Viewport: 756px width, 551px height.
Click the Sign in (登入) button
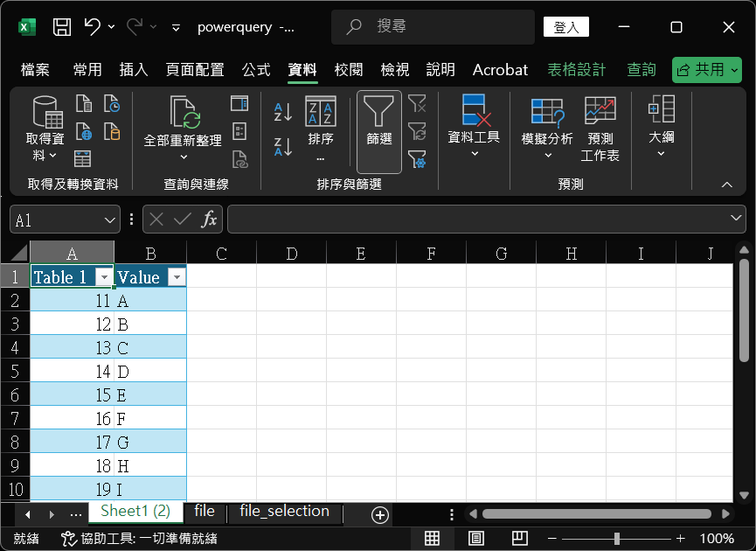pyautogui.click(x=566, y=27)
